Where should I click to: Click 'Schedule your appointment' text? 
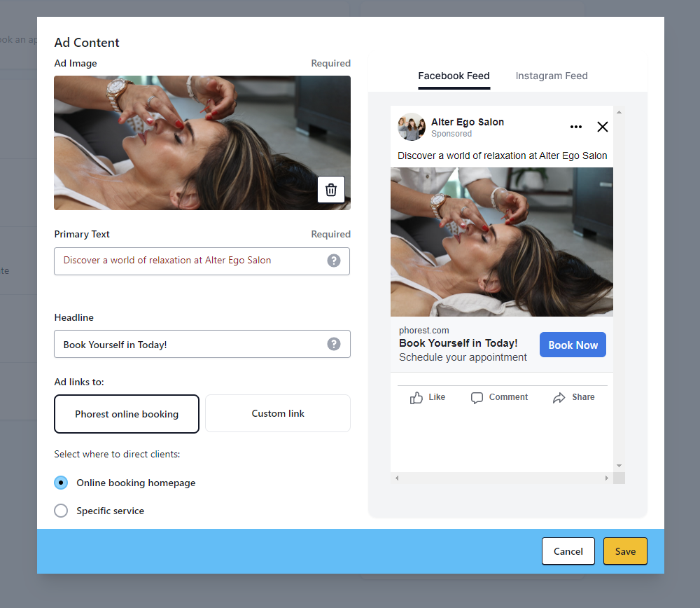click(463, 357)
